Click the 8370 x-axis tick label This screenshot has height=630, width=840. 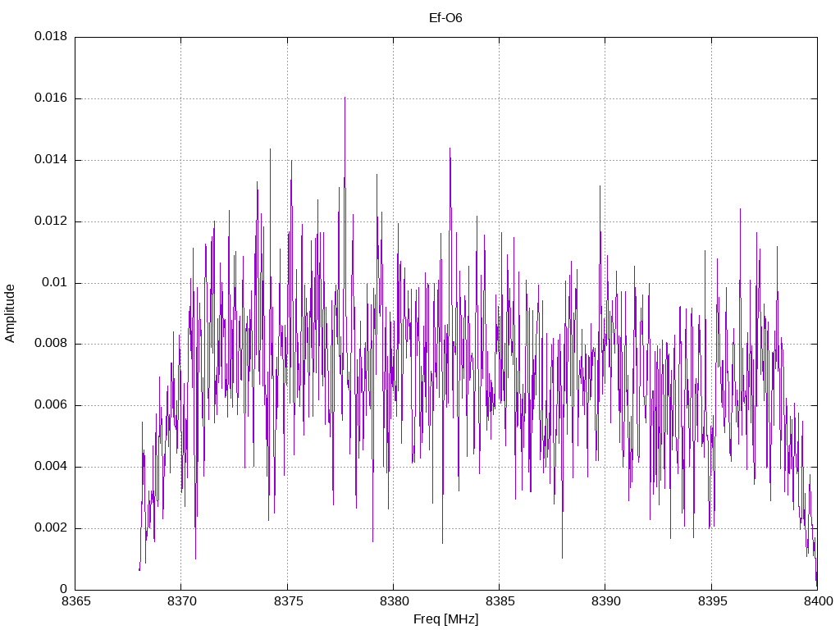(x=181, y=601)
